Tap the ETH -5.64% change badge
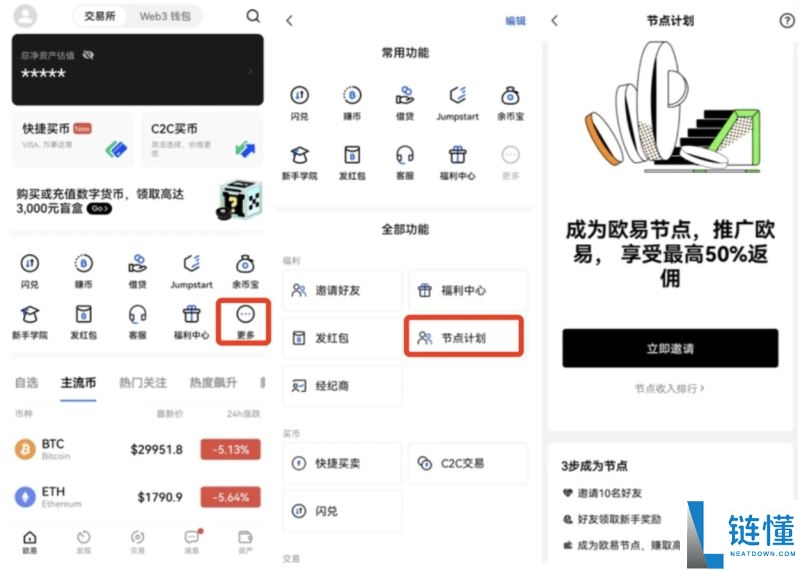This screenshot has width=800, height=570. point(231,497)
